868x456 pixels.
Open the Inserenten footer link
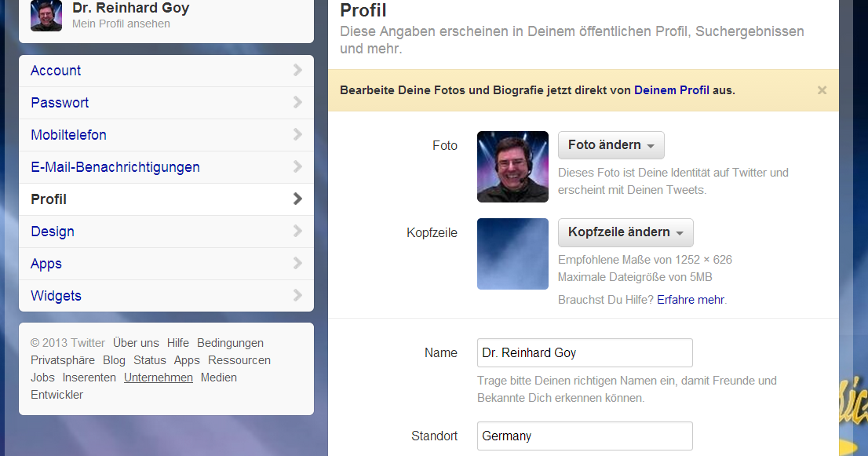point(89,378)
